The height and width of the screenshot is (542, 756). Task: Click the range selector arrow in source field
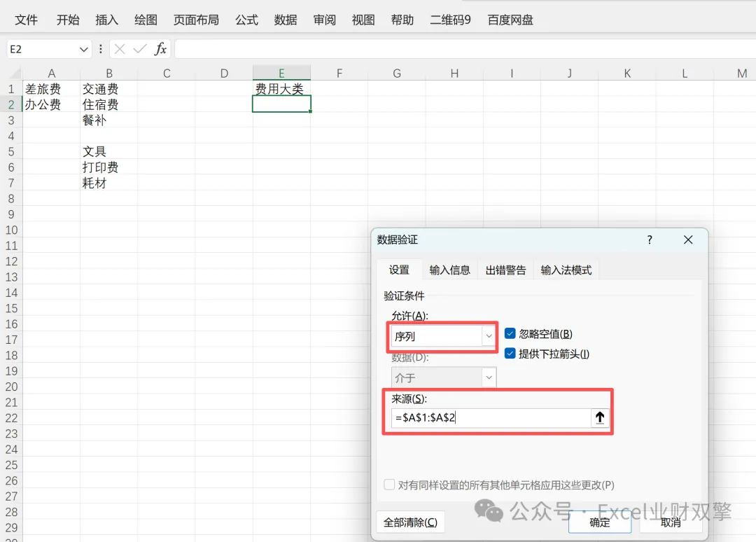point(599,417)
